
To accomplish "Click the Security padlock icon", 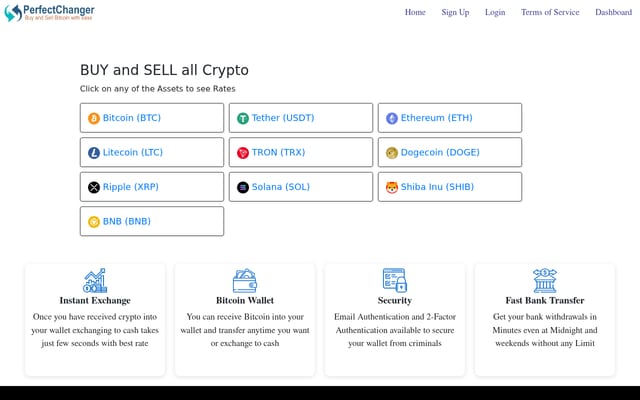I will click(x=395, y=280).
